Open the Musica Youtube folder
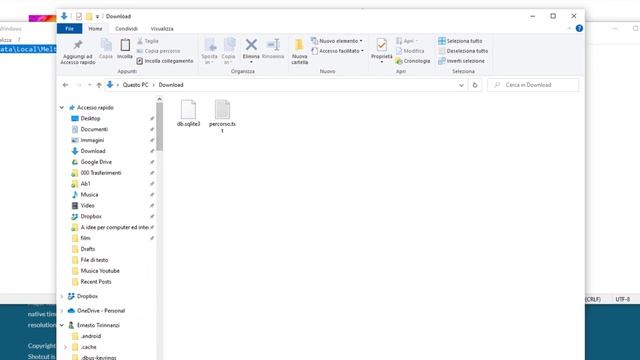 click(100, 271)
